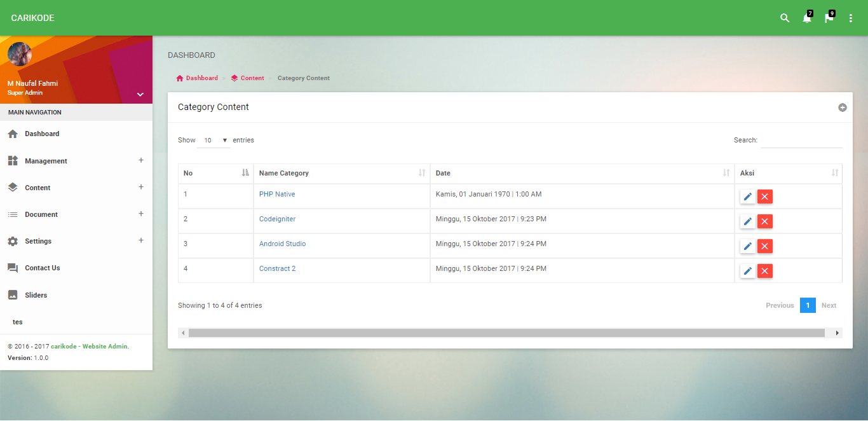Screen dimensions: 868x421
Task: Sort the table by the Aksi column
Action: pyautogui.click(x=835, y=173)
